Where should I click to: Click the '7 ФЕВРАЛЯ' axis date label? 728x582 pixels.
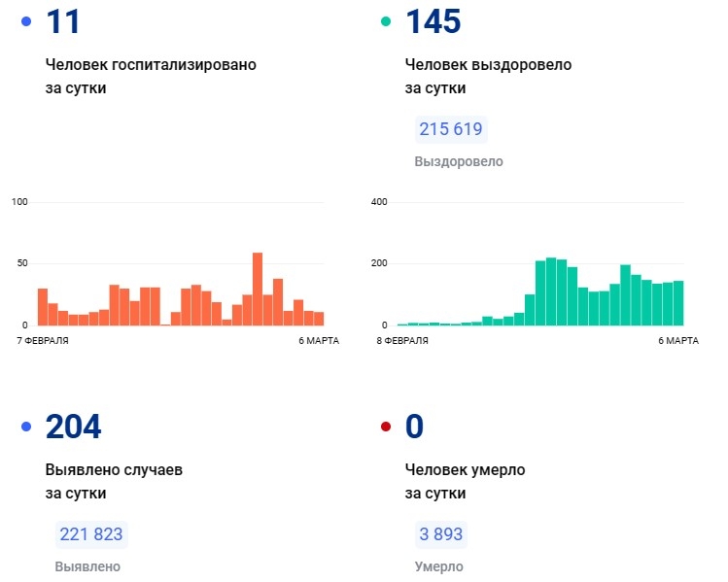[x=42, y=341]
